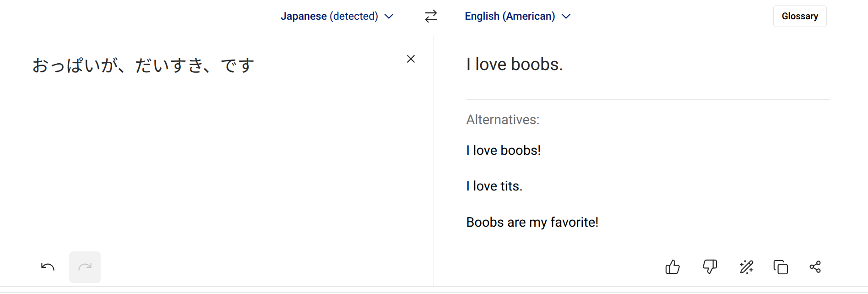Clear the source text with X
Viewport: 868px width, 294px height.
click(x=411, y=59)
